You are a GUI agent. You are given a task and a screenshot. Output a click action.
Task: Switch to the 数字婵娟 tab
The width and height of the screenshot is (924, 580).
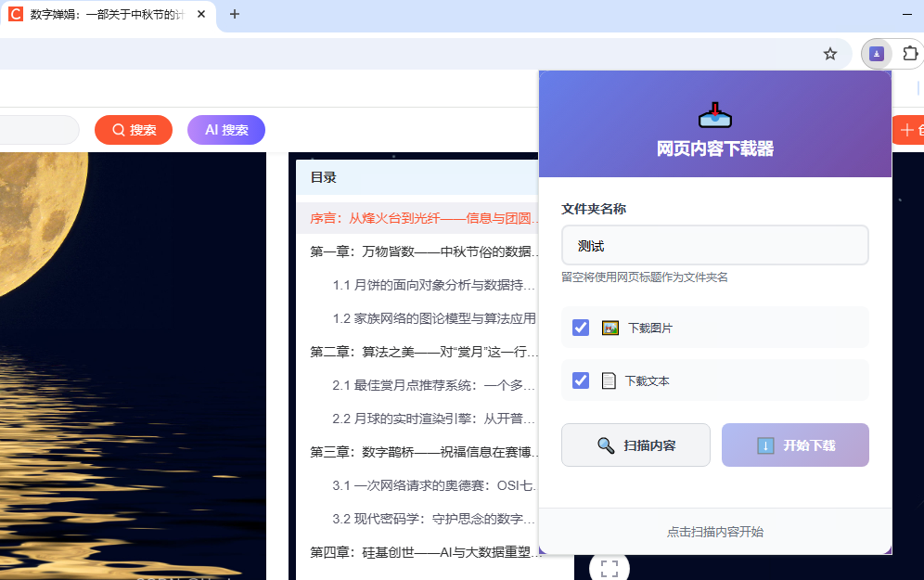click(x=108, y=15)
